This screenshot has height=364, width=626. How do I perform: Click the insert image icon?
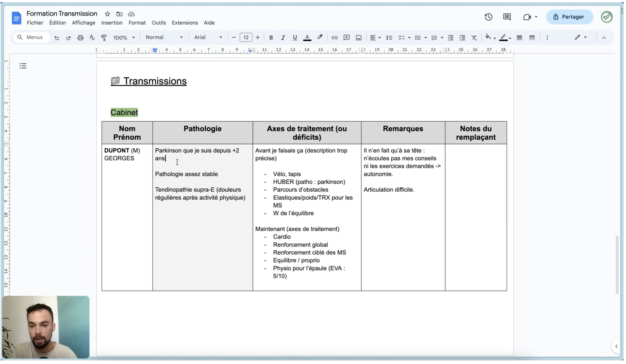click(x=359, y=37)
